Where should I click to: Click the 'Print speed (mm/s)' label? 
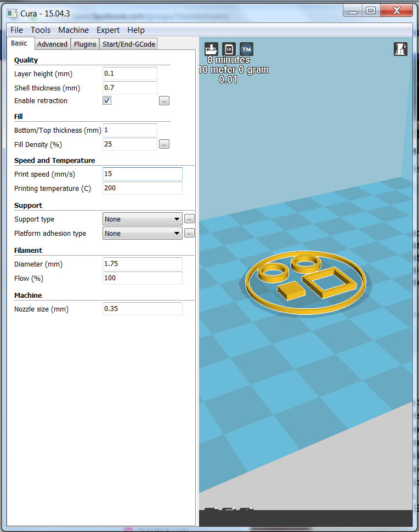[x=45, y=174]
